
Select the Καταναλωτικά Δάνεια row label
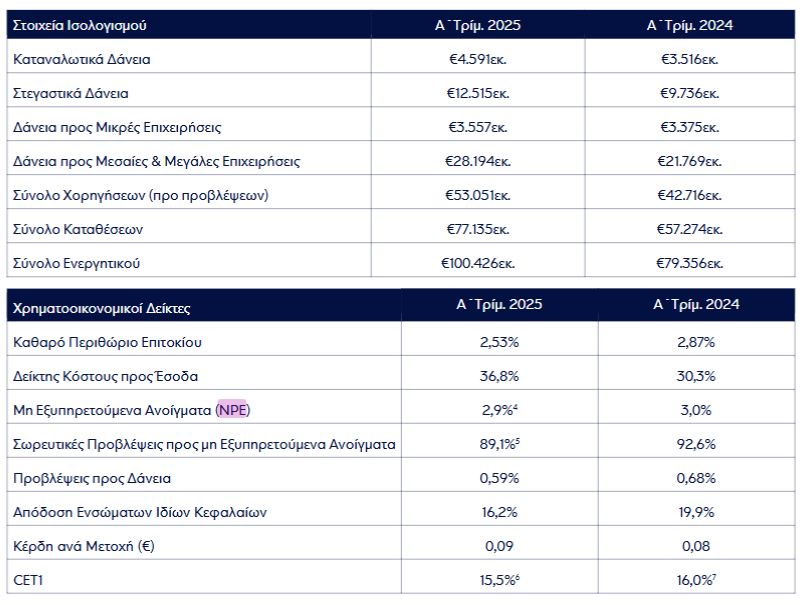click(x=82, y=59)
